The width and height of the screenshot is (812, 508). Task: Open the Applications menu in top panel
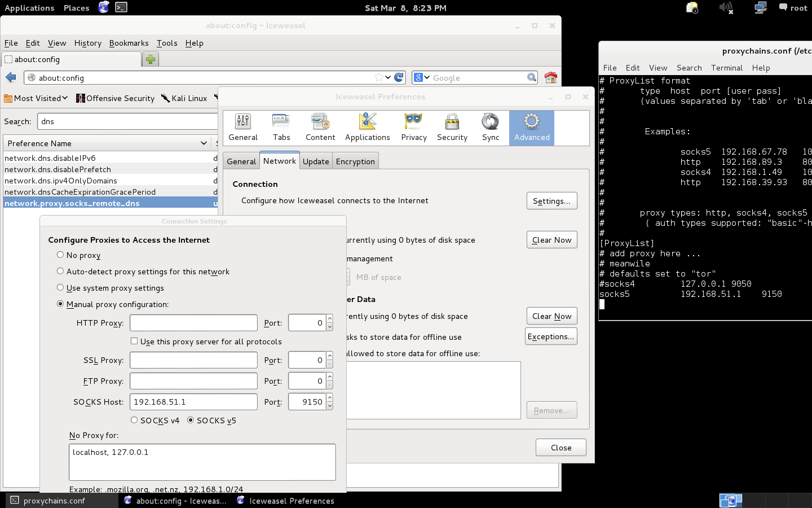(29, 7)
